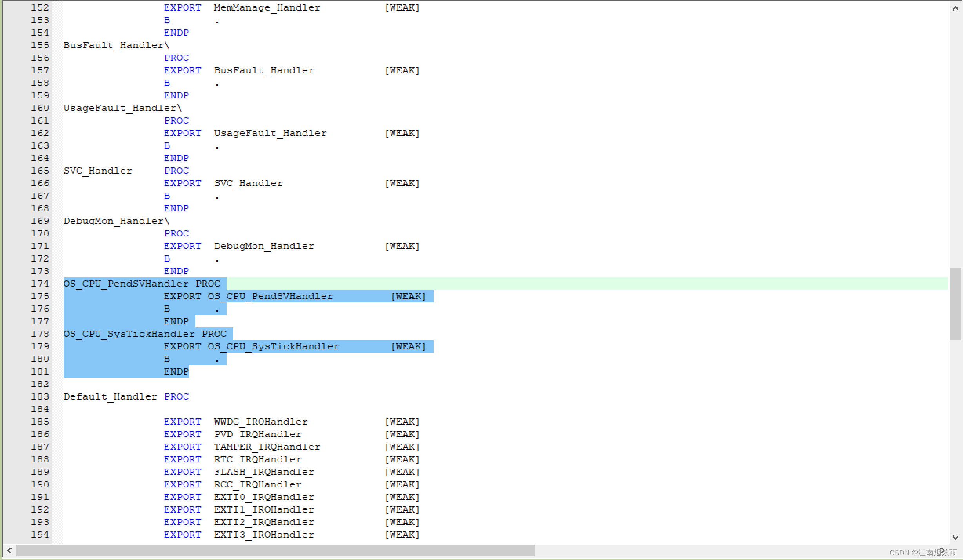This screenshot has height=560, width=963.
Task: Click the Default_Handler label on line 183
Action: [110, 397]
